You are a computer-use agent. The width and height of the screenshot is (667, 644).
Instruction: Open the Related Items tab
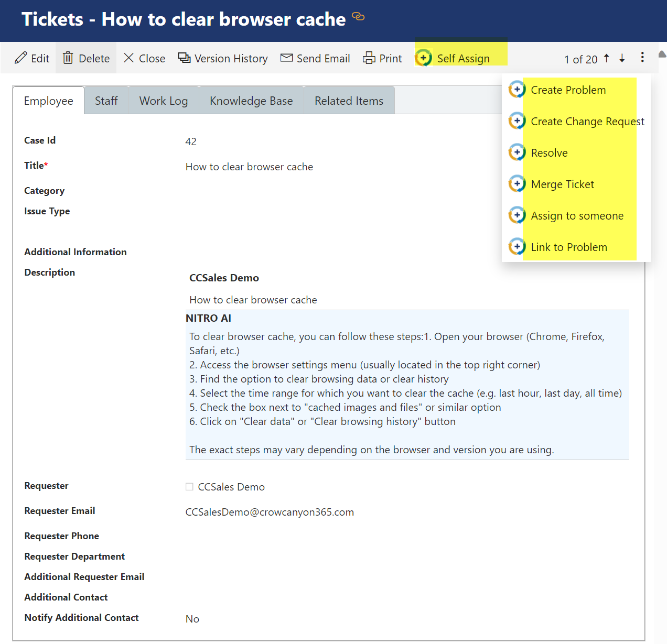pos(349,101)
